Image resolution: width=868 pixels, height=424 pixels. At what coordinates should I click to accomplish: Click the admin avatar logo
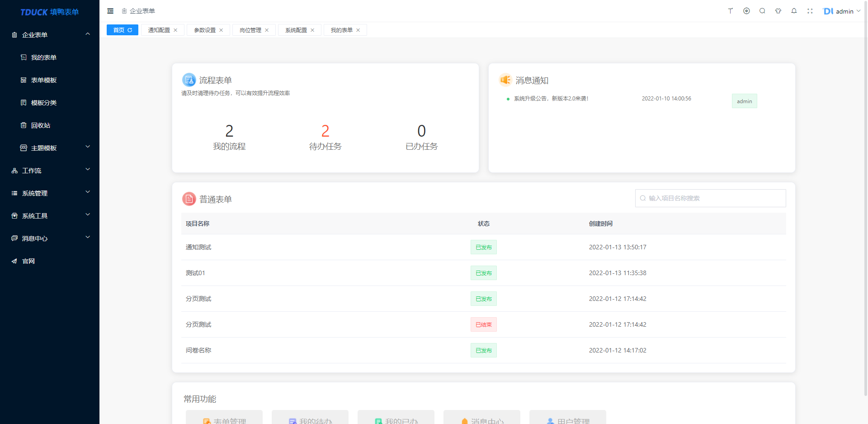pos(828,11)
